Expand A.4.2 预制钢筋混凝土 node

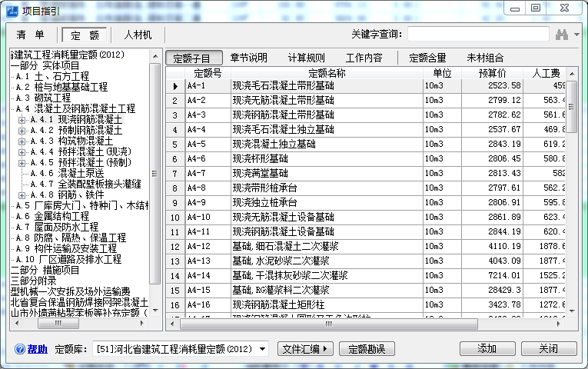pos(22,131)
